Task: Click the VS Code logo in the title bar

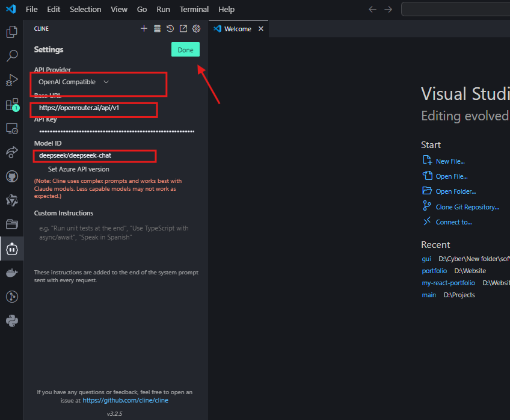Action: pyautogui.click(x=11, y=9)
